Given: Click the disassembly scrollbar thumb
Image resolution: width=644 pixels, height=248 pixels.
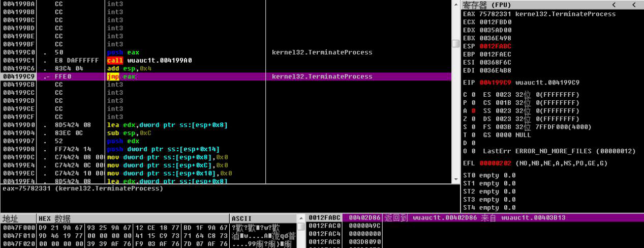Looking at the screenshot, I should coord(455,44).
